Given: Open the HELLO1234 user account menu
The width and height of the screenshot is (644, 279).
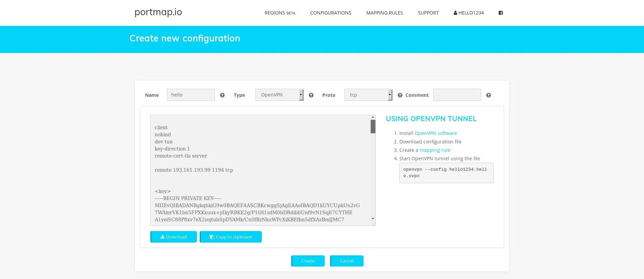Looking at the screenshot, I should pos(469,13).
